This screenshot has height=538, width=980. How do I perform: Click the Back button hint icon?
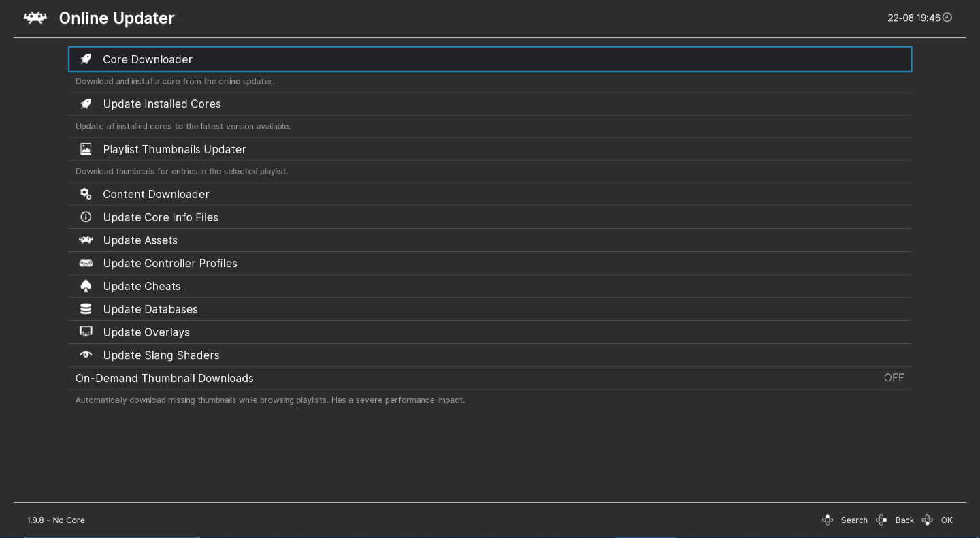881,520
